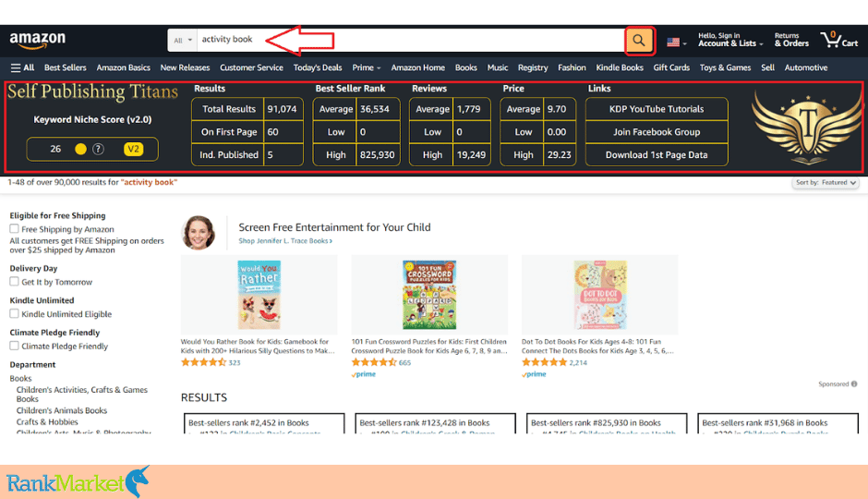
Task: Open the All departments search dropdown
Action: [183, 40]
